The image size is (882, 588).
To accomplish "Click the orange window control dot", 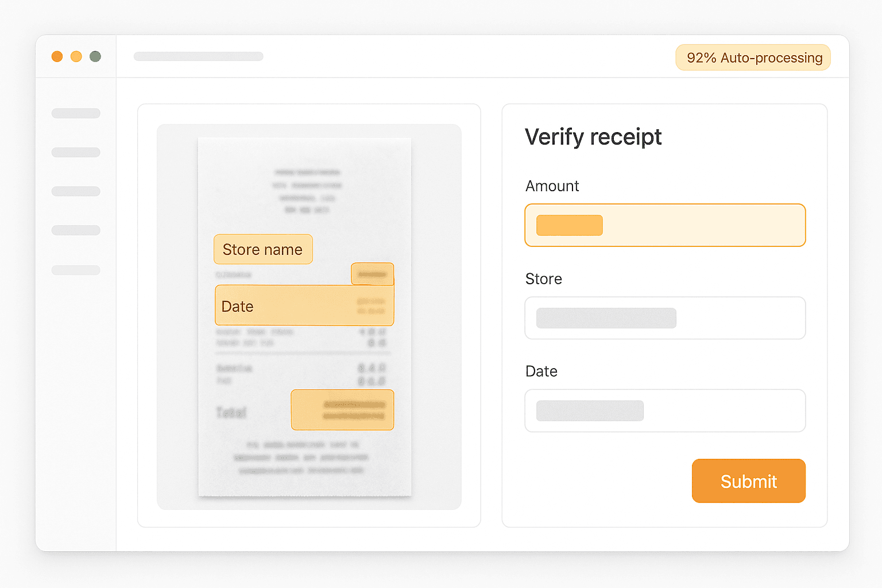I will point(57,56).
